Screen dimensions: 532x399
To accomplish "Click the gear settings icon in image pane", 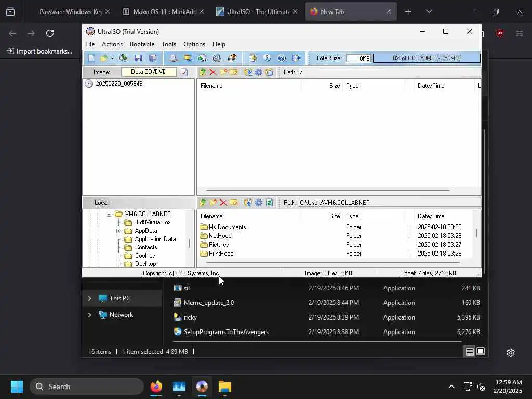I will [259, 72].
